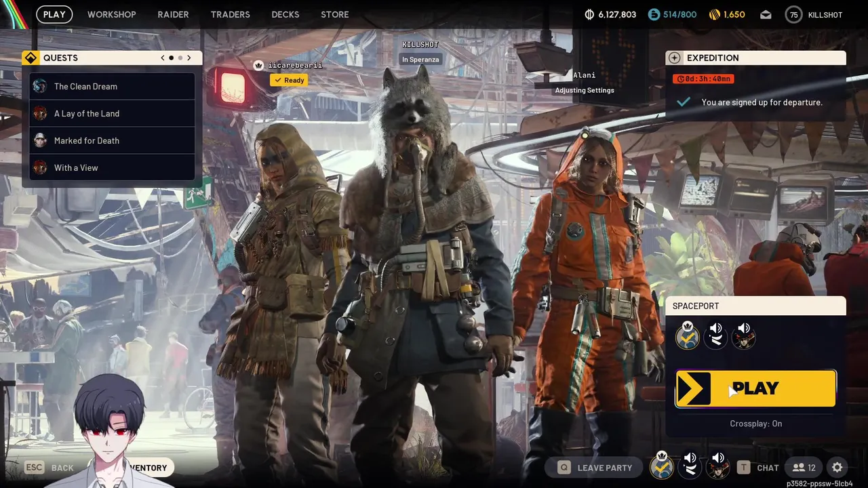Open A Lay of the Land quest

tap(112, 113)
